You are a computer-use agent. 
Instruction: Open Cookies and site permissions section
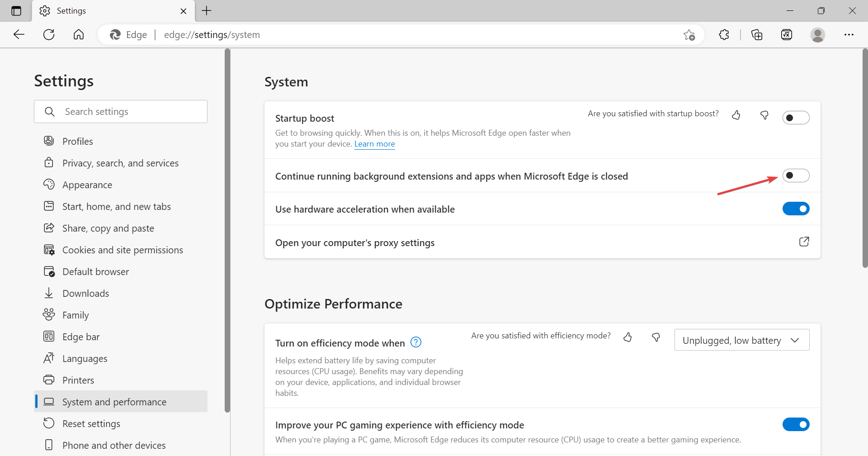(x=121, y=250)
